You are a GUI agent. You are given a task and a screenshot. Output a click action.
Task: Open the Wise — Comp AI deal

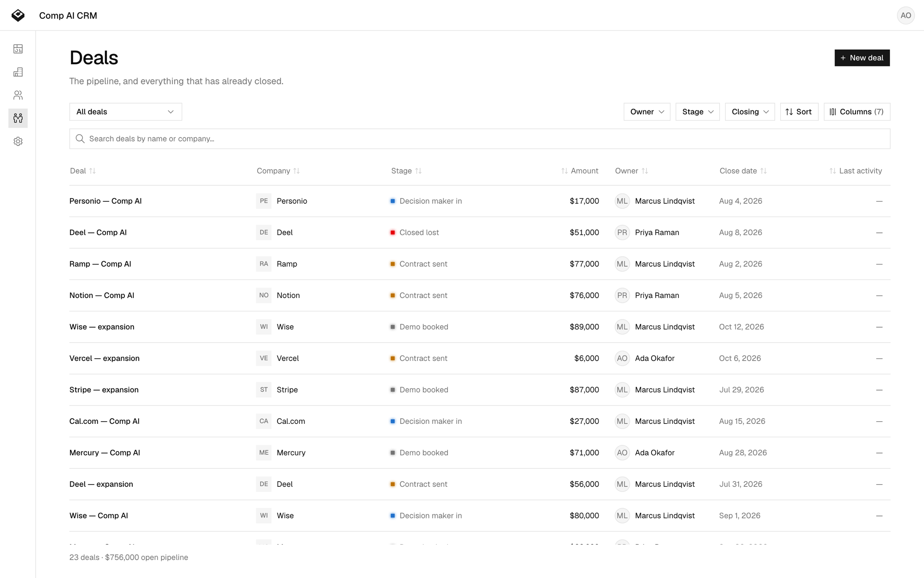[99, 515]
